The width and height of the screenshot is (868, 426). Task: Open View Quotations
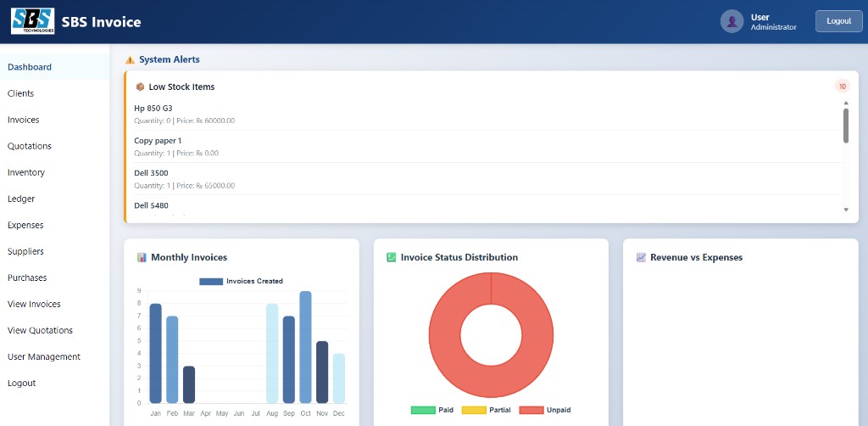pyautogui.click(x=55, y=330)
